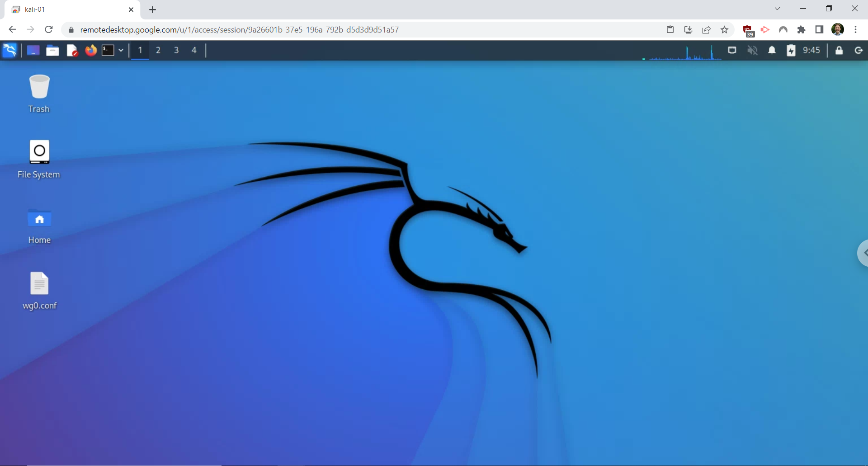Viewport: 868px width, 466px height.
Task: Click the clipboard icon in the address bar
Action: pyautogui.click(x=670, y=29)
